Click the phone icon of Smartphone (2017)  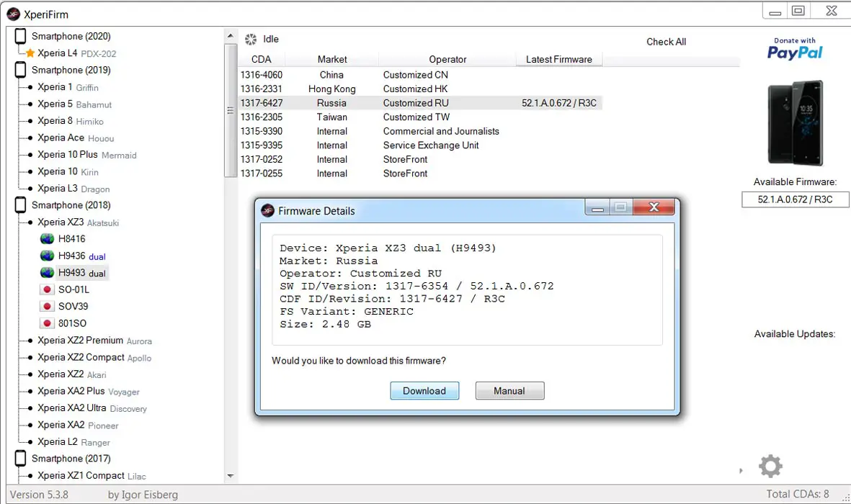pos(20,458)
